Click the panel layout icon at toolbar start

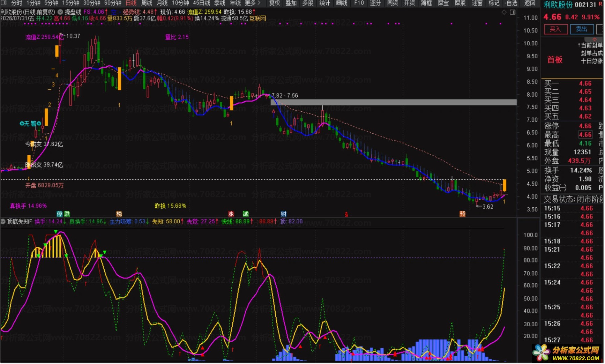point(3,3)
